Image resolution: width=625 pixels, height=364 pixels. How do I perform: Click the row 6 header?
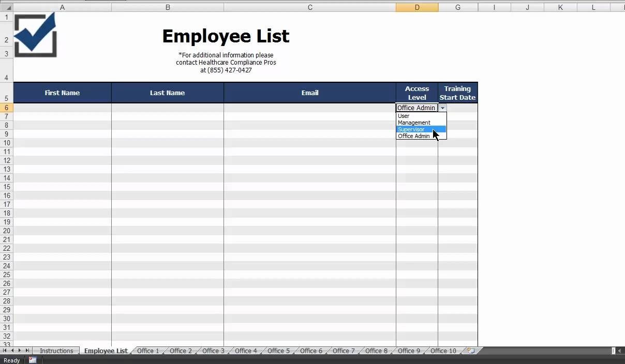(x=6, y=108)
